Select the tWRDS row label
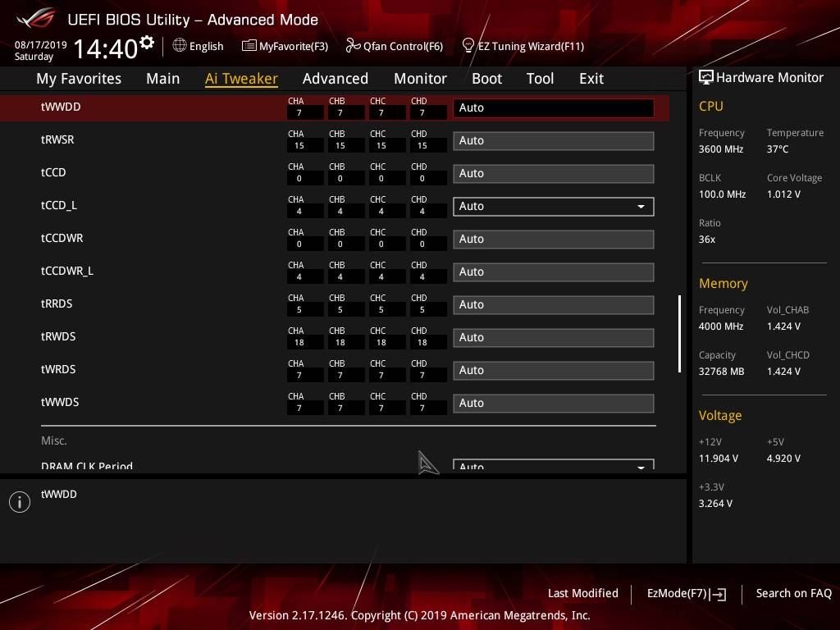The image size is (840, 630). coord(58,369)
